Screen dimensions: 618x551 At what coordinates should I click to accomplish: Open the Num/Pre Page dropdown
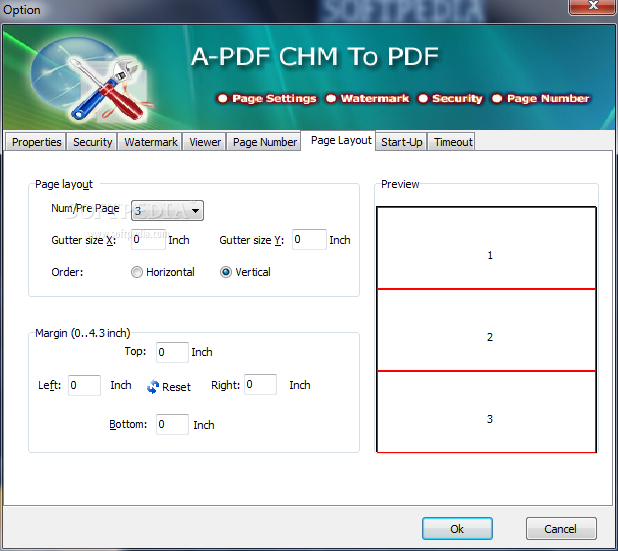point(167,210)
